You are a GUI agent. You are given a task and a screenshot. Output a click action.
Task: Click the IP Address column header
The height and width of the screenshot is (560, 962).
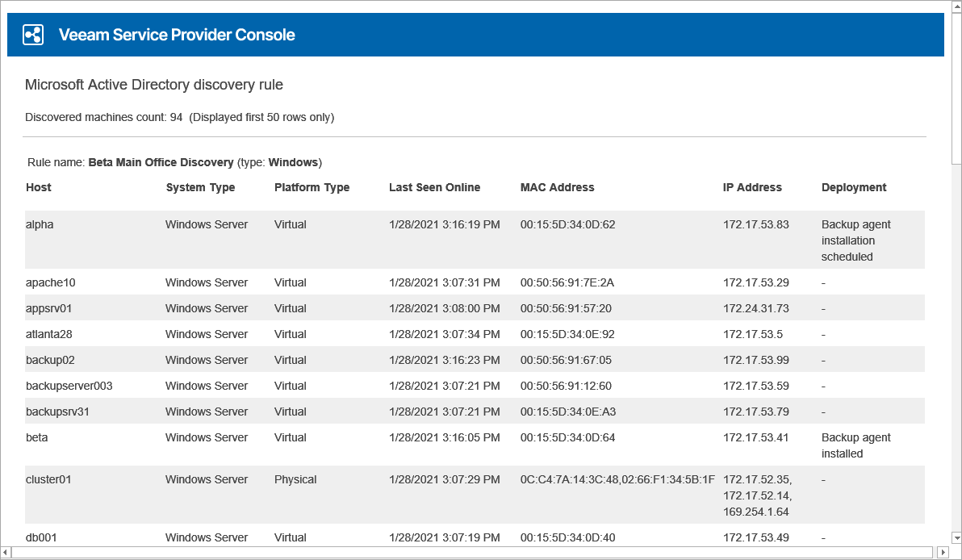(752, 187)
